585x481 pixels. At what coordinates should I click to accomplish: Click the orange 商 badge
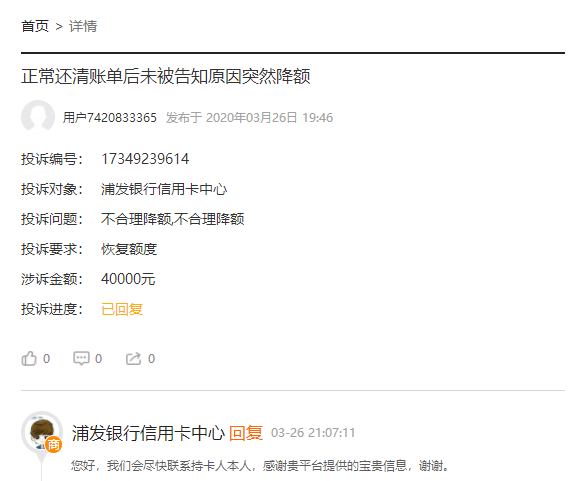(x=54, y=444)
